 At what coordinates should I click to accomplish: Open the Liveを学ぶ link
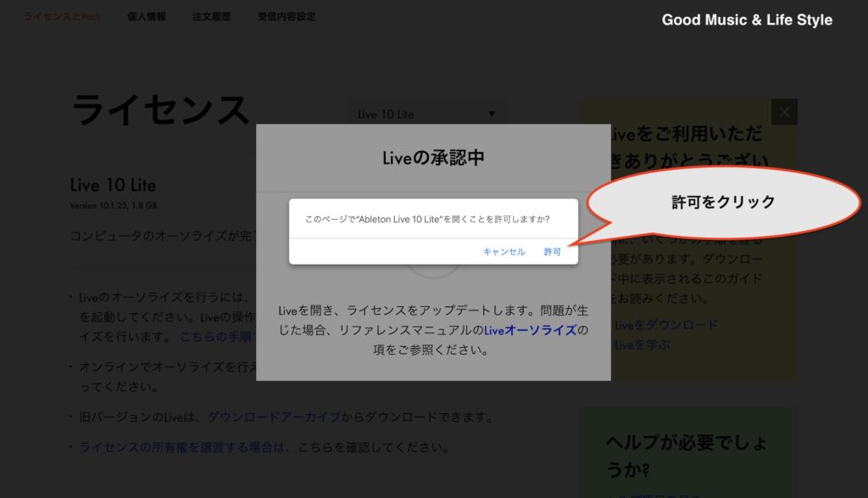tap(643, 345)
